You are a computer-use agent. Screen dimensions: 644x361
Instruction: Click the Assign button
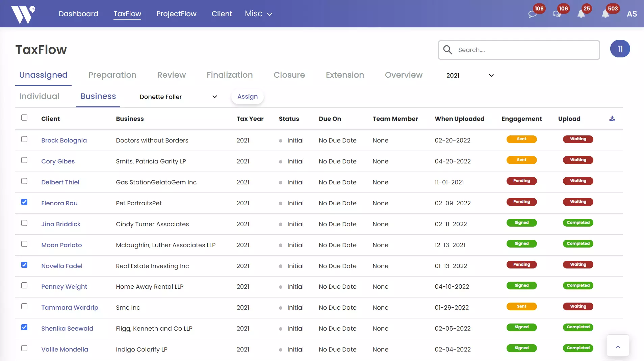pos(247,97)
